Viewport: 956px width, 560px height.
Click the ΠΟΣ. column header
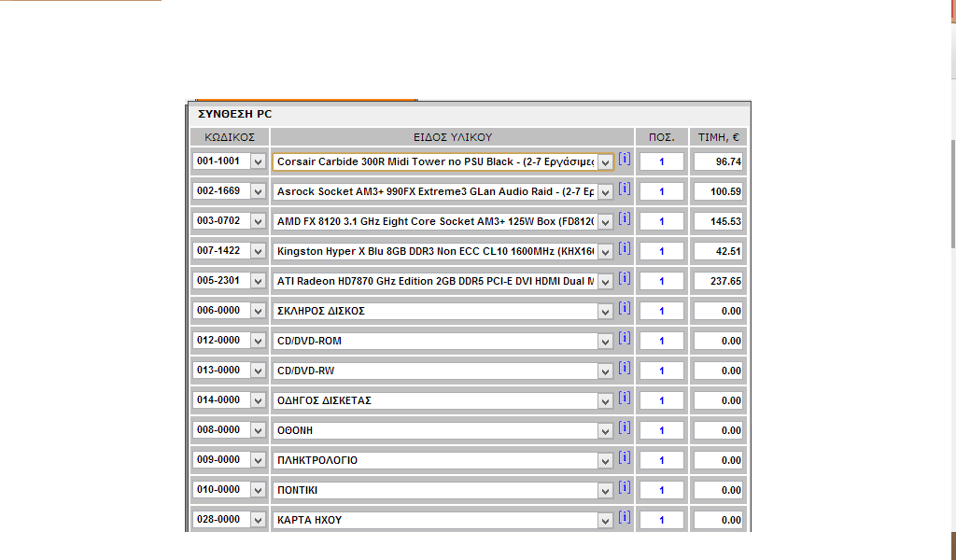click(662, 137)
